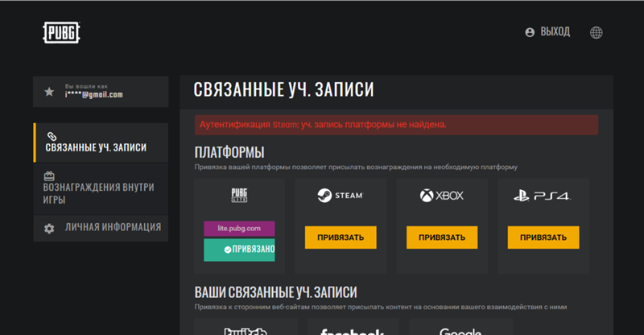Open ЛИЧНАЯ ИНФОРМАЦИЯ sidebar item
The image size is (644, 335).
(x=101, y=228)
